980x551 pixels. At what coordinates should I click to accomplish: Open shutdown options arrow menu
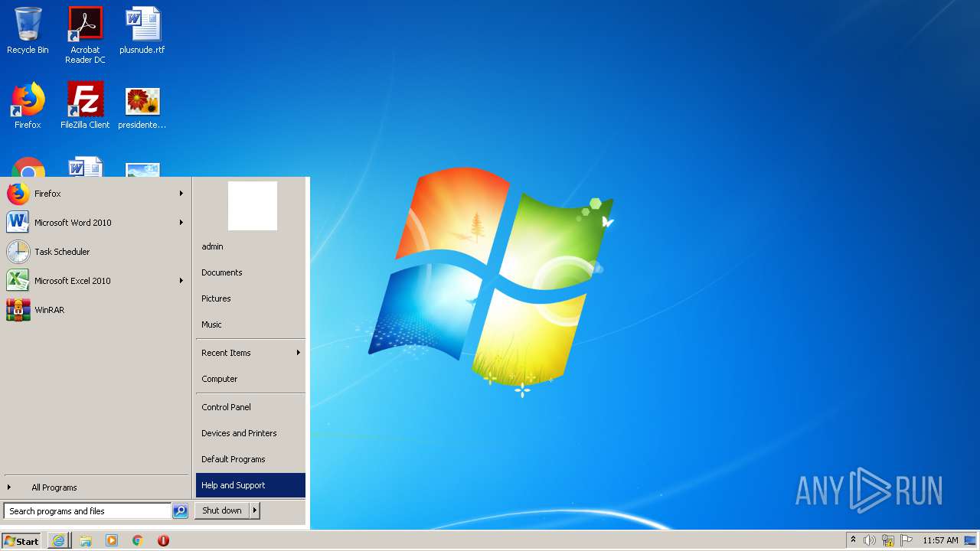click(255, 510)
